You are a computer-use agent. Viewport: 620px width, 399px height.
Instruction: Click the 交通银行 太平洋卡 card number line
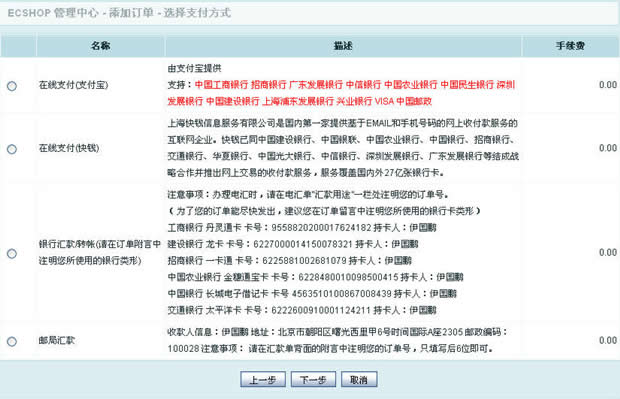pyautogui.click(x=302, y=310)
